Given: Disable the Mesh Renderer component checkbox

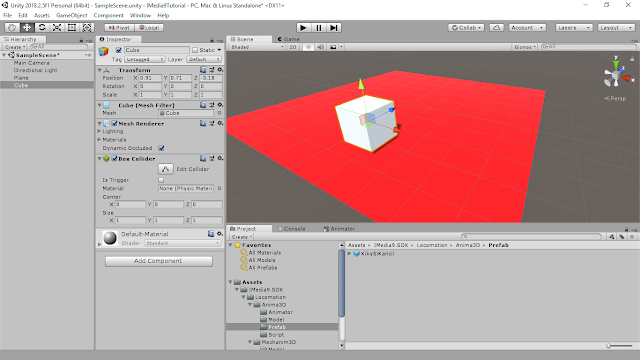Looking at the screenshot, I should 115,123.
